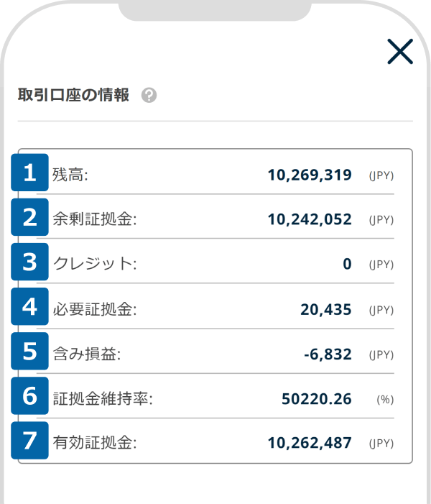Screen dimensions: 431x504
Task: Click the 含み損益 value -6,832
Action: [328, 354]
